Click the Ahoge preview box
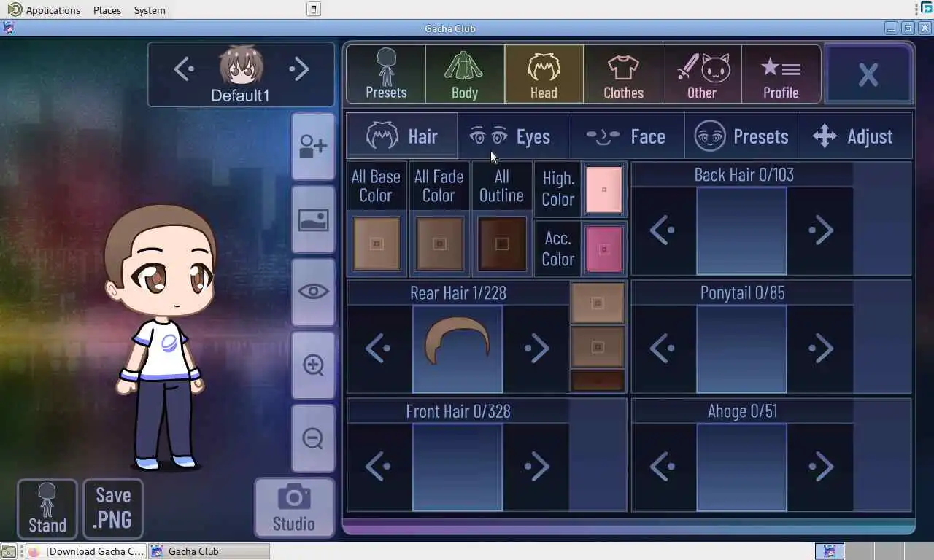The image size is (934, 560). click(x=742, y=467)
